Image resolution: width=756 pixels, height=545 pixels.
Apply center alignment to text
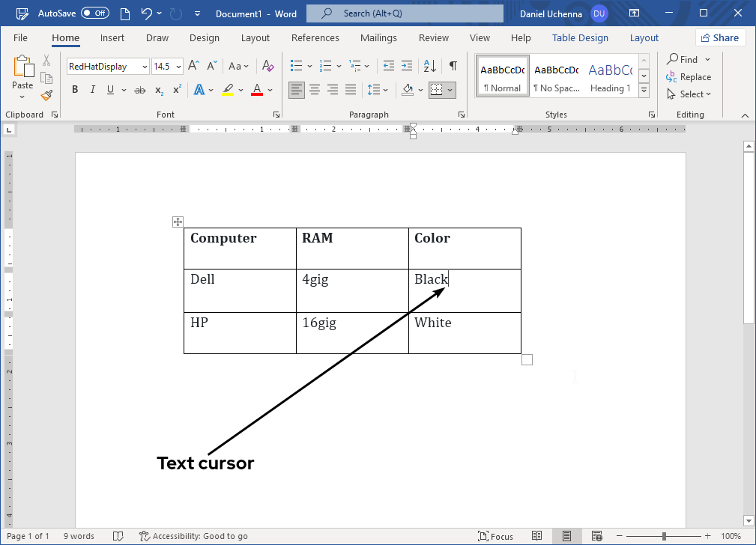click(x=315, y=90)
